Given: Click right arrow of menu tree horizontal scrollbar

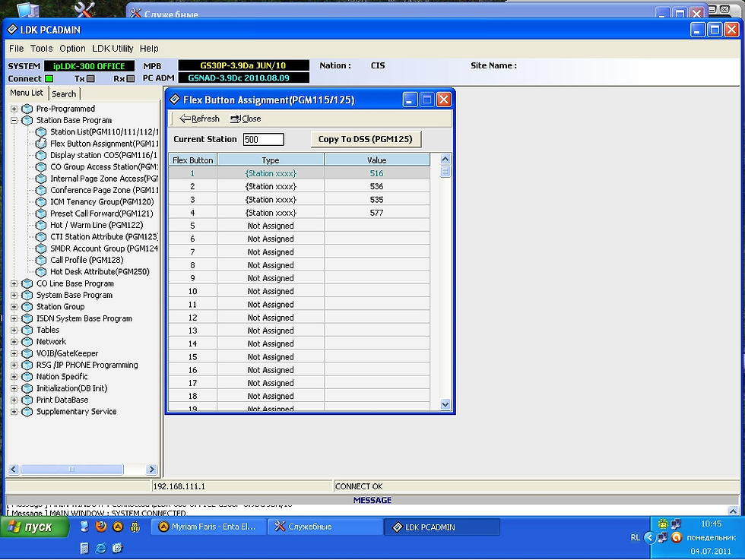Looking at the screenshot, I should point(151,470).
